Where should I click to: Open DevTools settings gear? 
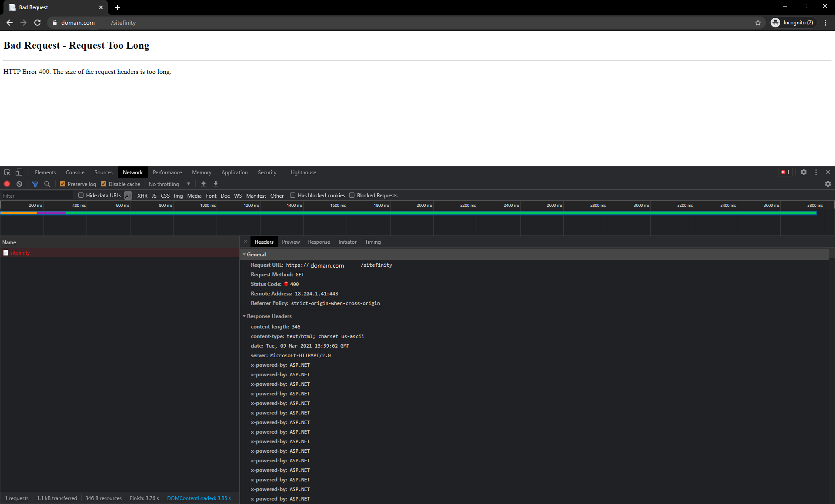click(803, 172)
